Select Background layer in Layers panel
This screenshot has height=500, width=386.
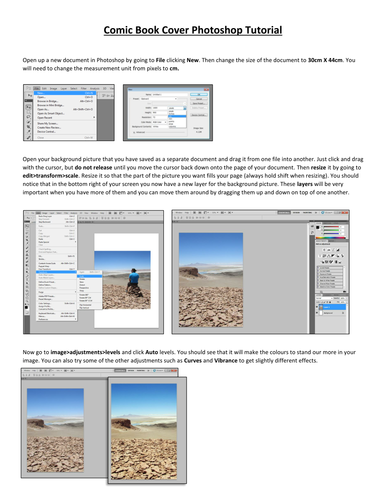pyautogui.click(x=332, y=313)
